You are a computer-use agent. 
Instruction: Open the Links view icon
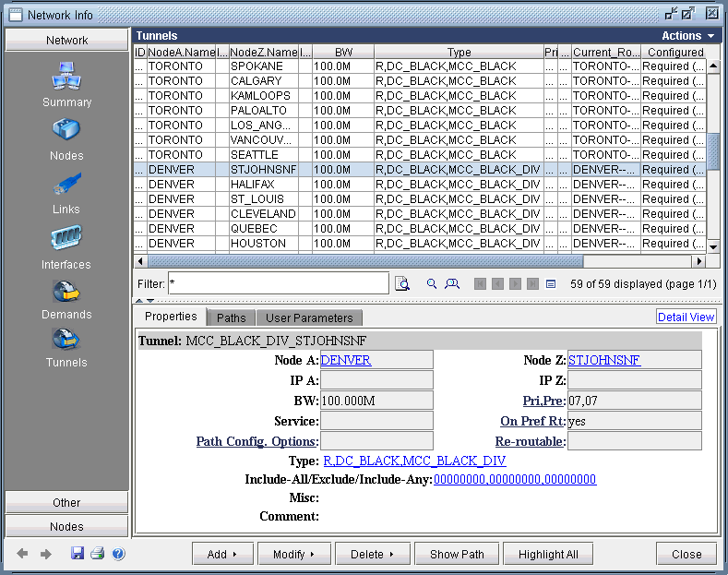click(x=66, y=184)
